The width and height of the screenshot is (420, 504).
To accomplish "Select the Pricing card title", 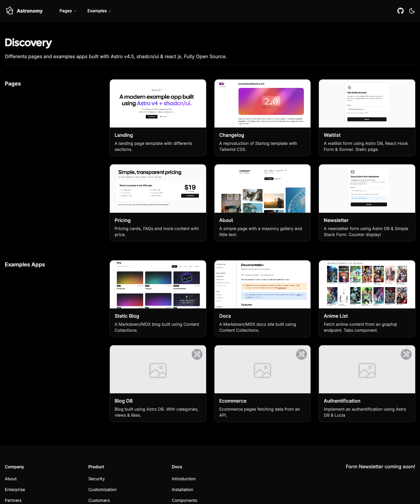I will point(122,220).
